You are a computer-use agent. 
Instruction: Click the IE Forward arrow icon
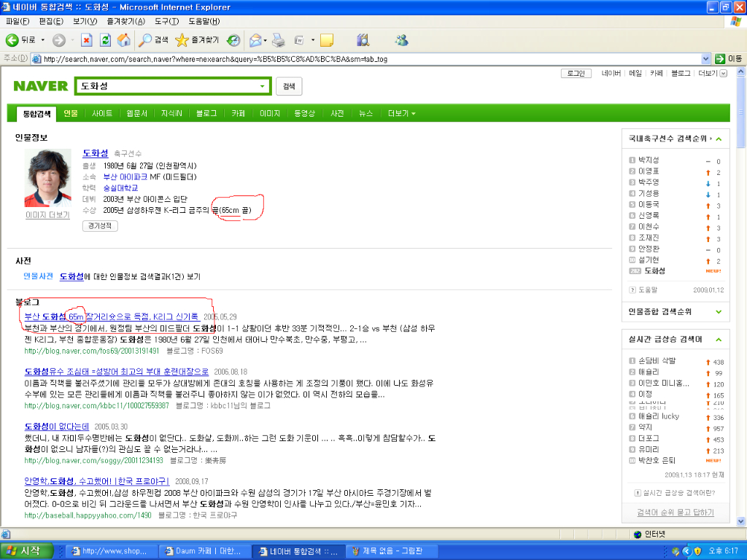pyautogui.click(x=58, y=41)
